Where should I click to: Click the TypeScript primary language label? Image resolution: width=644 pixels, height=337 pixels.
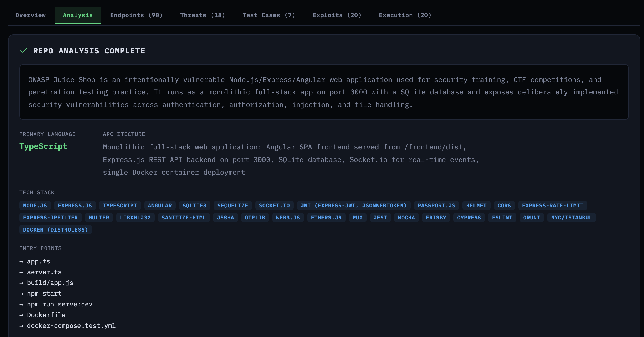43,146
